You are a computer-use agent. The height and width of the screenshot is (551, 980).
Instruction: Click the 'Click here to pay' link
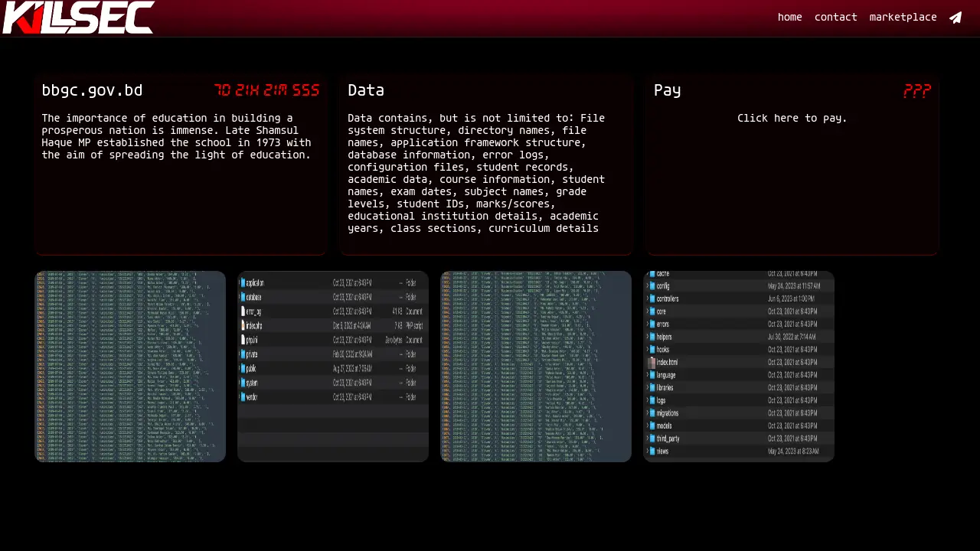792,119
